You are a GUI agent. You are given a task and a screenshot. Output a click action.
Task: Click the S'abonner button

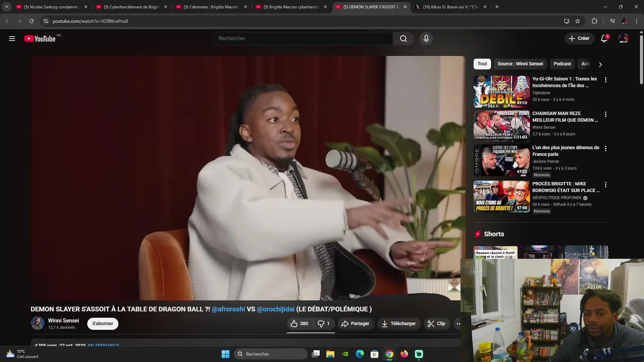pos(103,324)
